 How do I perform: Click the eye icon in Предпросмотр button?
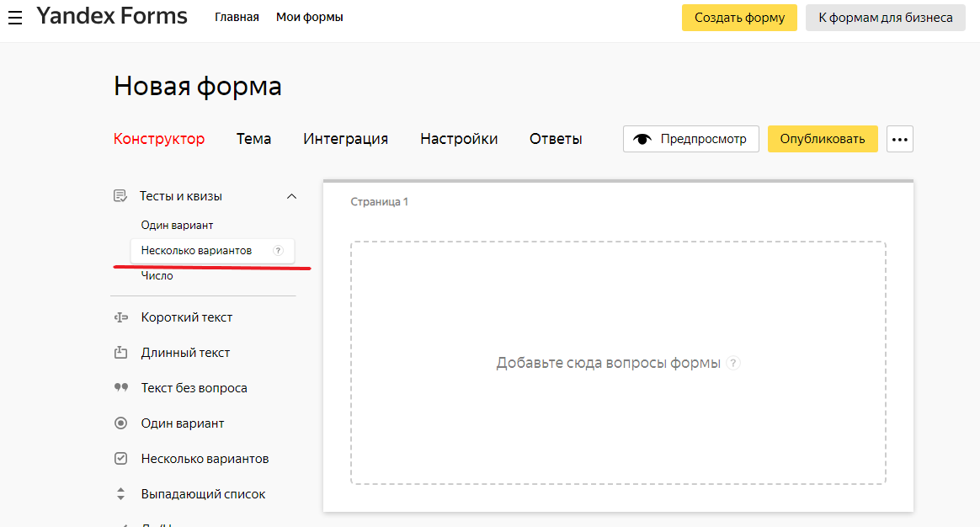[642, 139]
